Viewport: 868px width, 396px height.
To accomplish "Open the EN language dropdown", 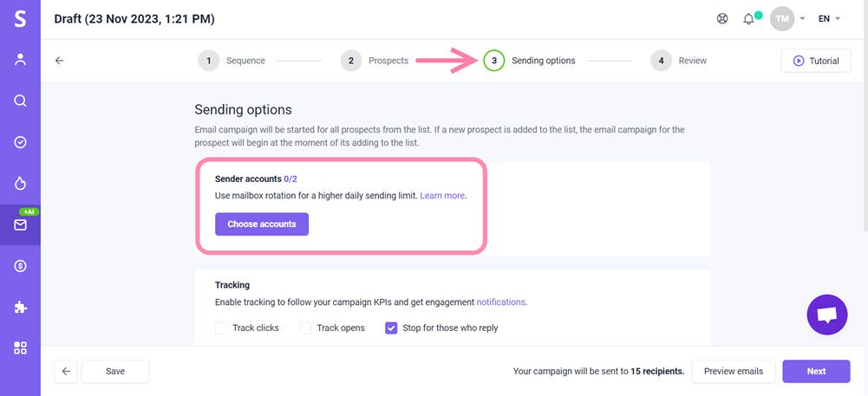I will (x=829, y=19).
